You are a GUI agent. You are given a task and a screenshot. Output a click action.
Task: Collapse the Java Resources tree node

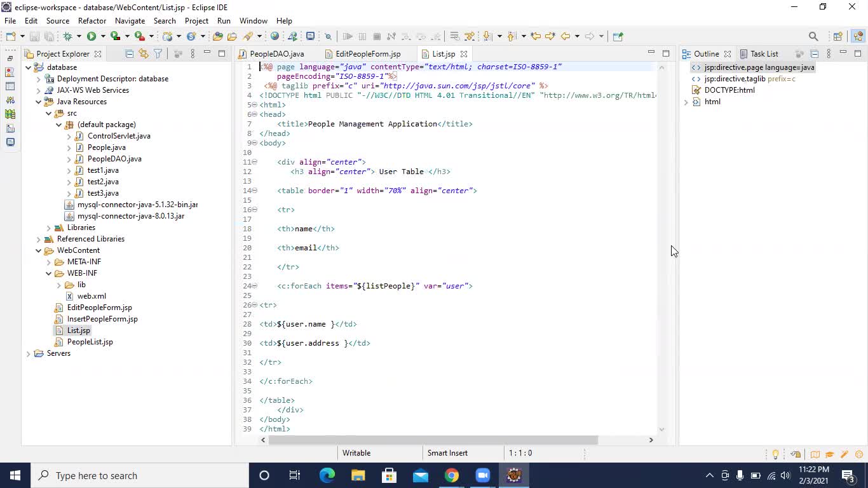click(x=38, y=102)
